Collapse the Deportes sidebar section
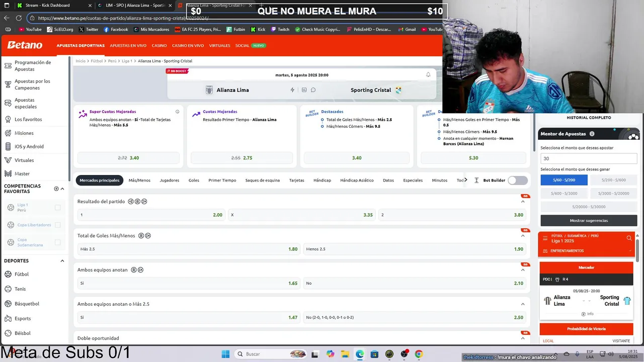Image resolution: width=644 pixels, height=362 pixels. 62,261
